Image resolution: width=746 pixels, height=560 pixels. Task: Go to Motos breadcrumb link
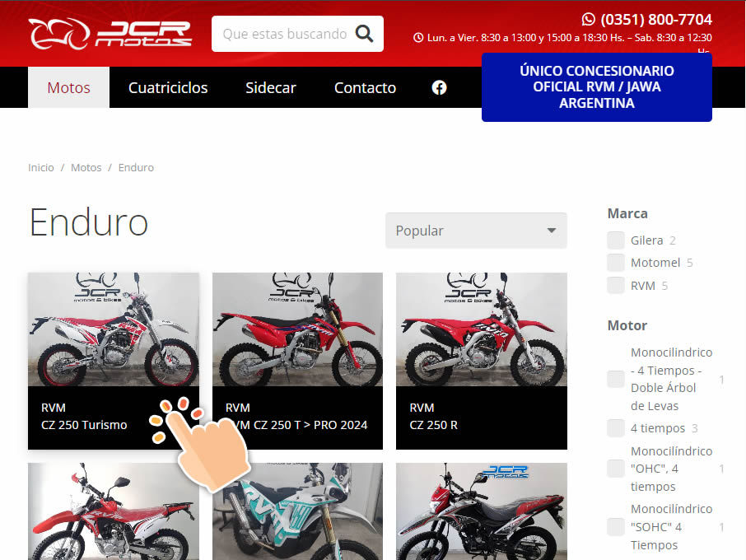pos(86,167)
